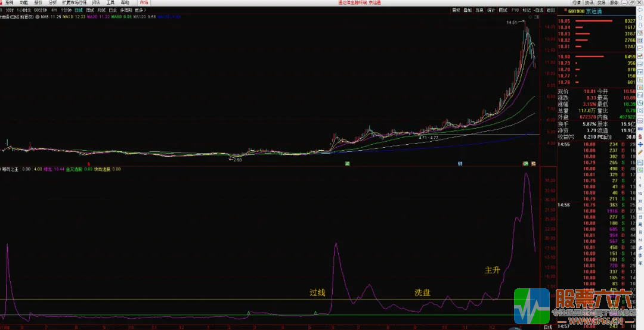
Task: Open the 系统 menu
Action: 10,2
